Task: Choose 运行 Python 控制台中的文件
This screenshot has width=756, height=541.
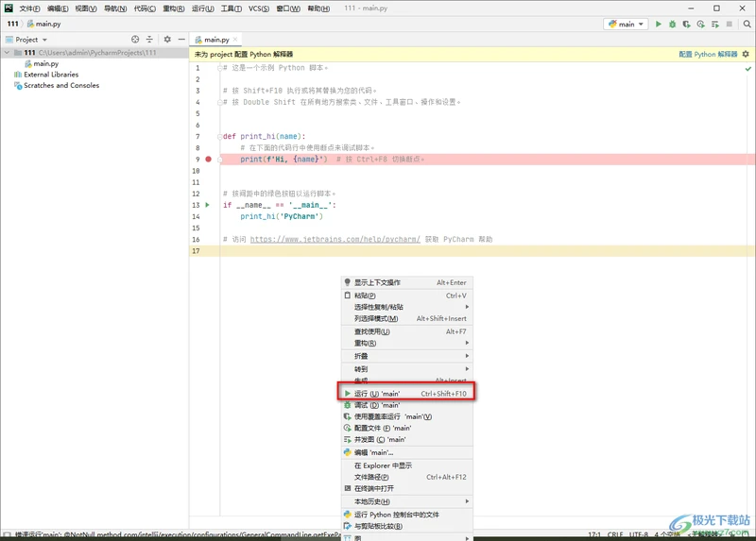Action: [x=407, y=515]
